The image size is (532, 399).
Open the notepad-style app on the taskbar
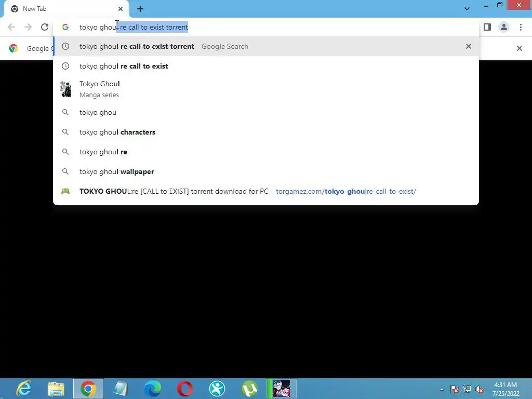[x=121, y=389]
